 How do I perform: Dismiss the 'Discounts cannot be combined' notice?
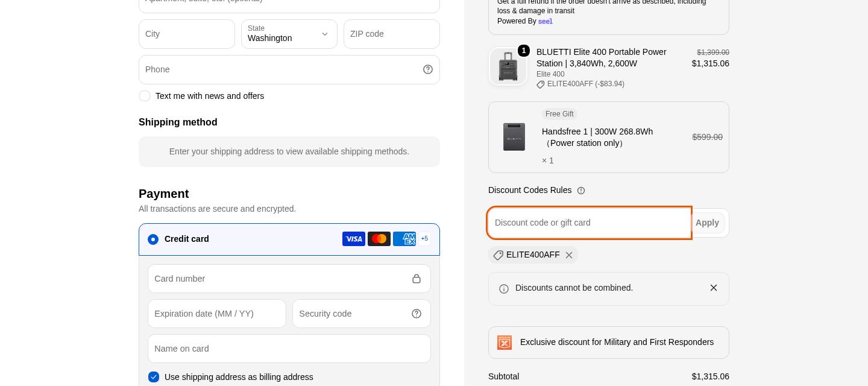(x=714, y=288)
